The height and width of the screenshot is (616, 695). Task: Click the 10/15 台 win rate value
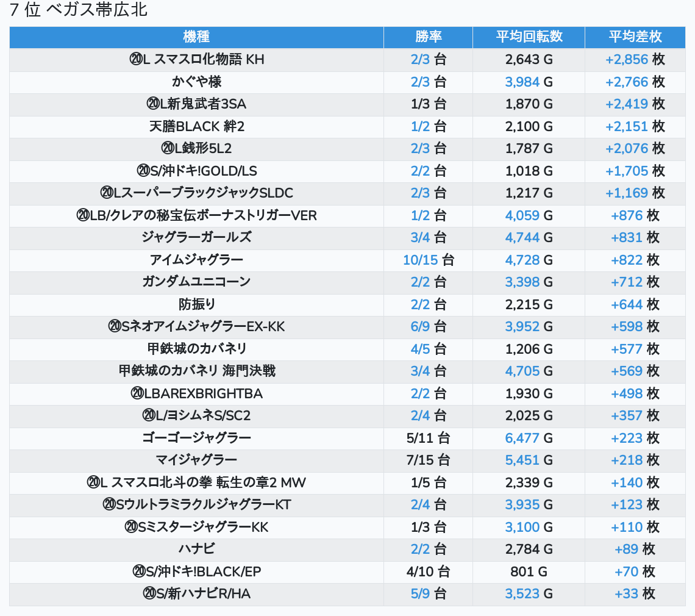click(x=428, y=260)
